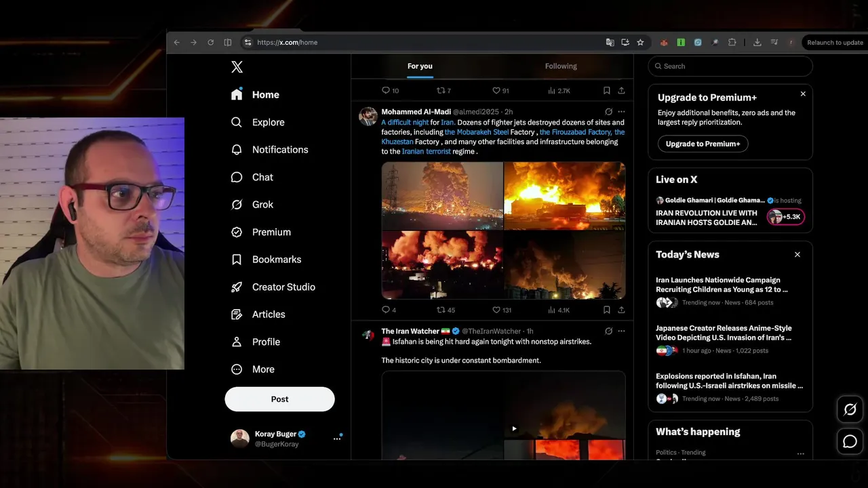Image resolution: width=868 pixels, height=488 pixels.
Task: Click Grok icon on Mohammed Al-Madi post
Action: pos(608,112)
